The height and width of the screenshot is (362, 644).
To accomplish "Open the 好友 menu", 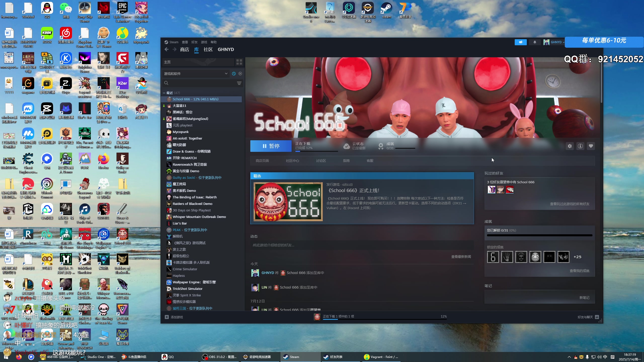I will click(x=194, y=42).
